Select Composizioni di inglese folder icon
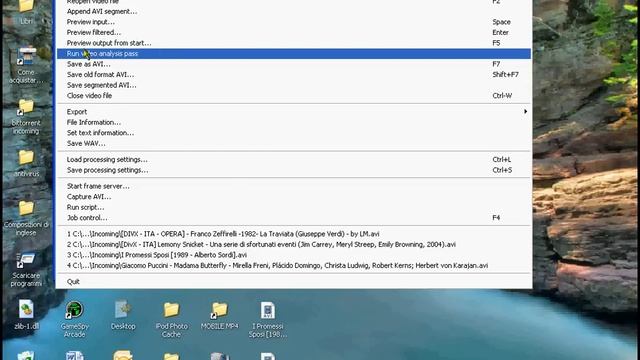 (26, 218)
